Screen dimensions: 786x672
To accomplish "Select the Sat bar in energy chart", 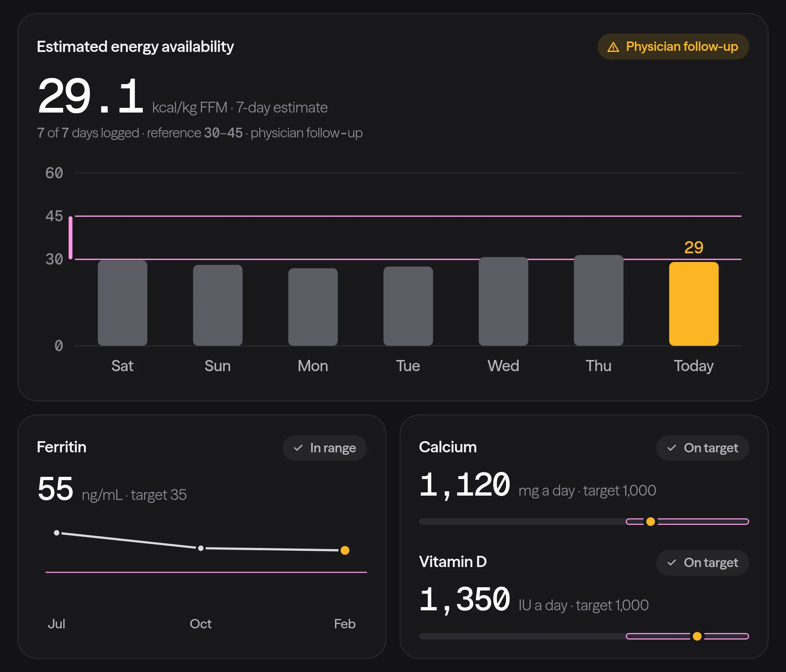I will pos(123,303).
